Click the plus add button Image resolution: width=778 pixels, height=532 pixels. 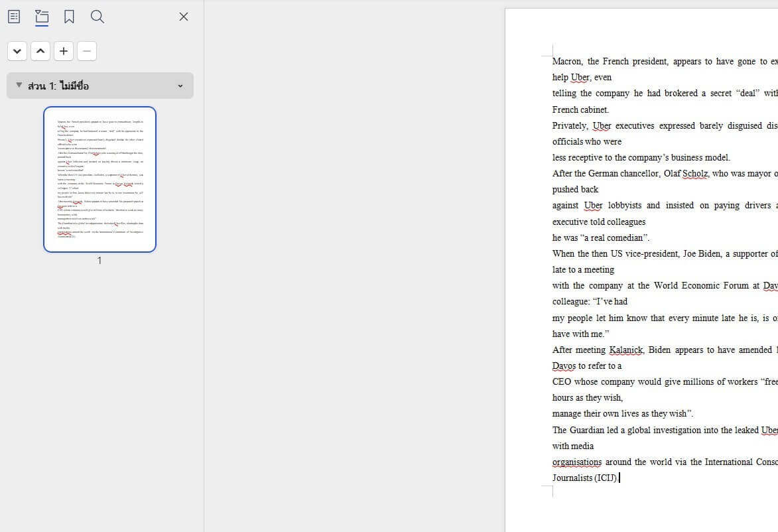(64, 51)
